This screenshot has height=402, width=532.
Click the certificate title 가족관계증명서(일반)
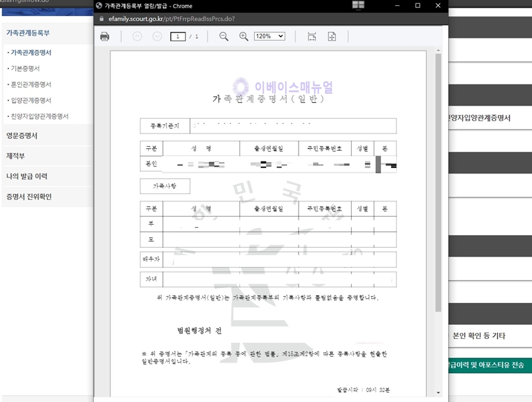pyautogui.click(x=268, y=99)
